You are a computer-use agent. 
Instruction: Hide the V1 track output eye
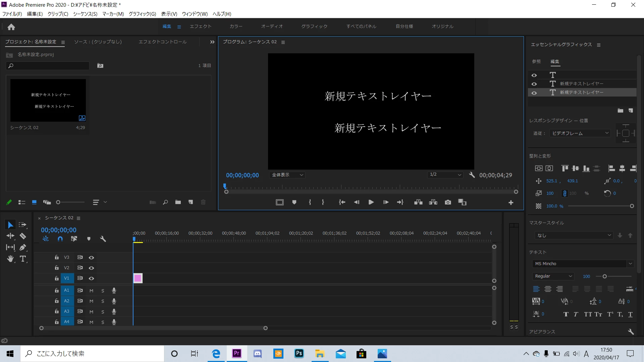91,278
